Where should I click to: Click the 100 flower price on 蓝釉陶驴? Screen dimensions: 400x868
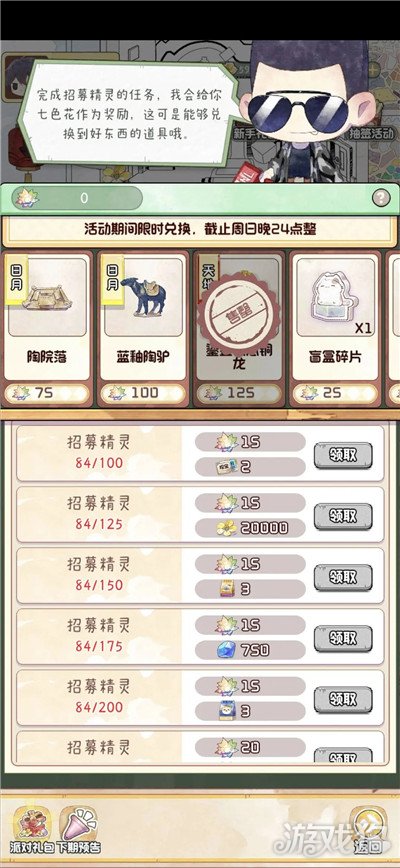point(143,392)
